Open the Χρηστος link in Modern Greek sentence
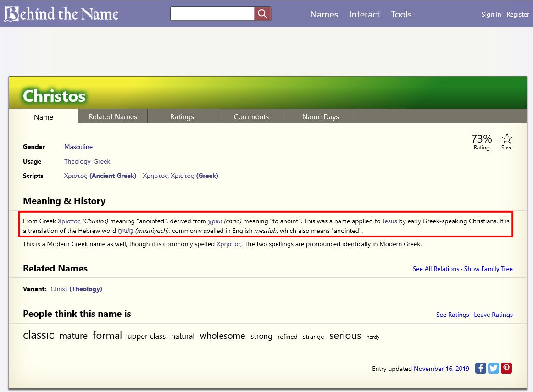The width and height of the screenshot is (533, 392). point(229,244)
